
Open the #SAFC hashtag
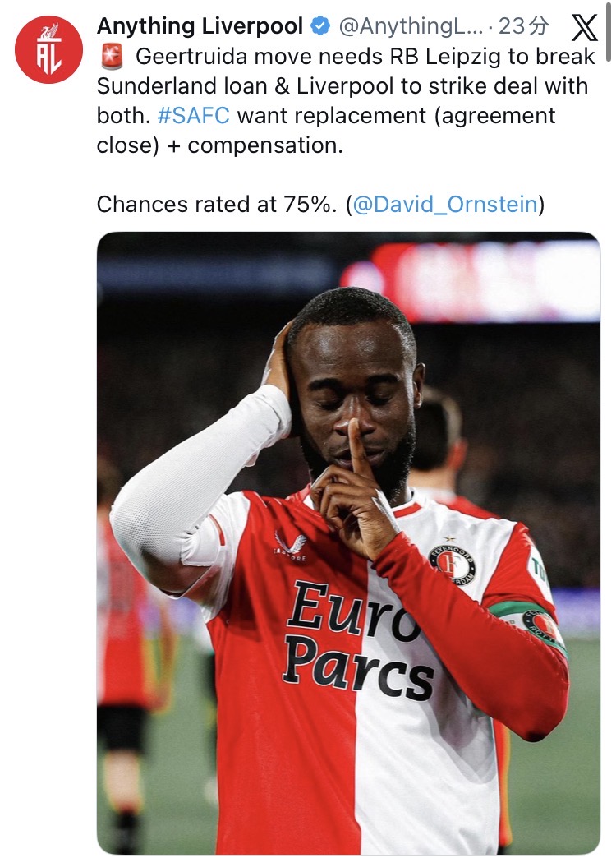click(x=193, y=116)
